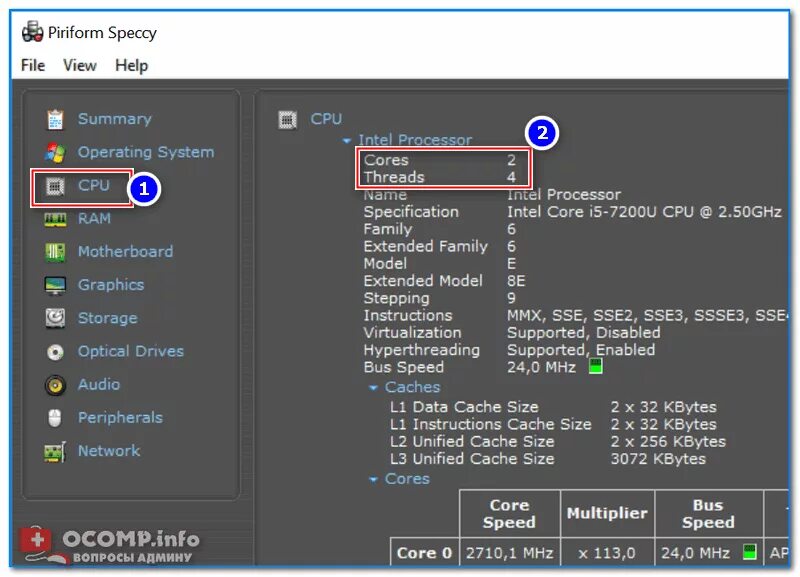The image size is (800, 577).
Task: Click the Storage hard drive icon
Action: (55, 318)
